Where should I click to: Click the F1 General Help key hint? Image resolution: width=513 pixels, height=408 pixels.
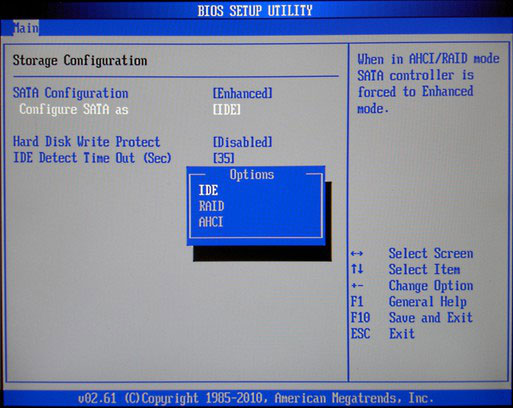[408, 302]
